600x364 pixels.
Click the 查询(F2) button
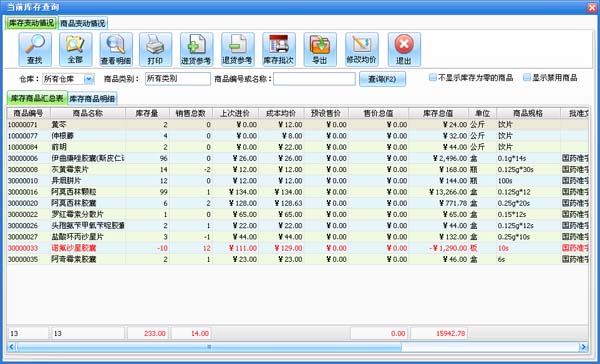click(x=382, y=79)
